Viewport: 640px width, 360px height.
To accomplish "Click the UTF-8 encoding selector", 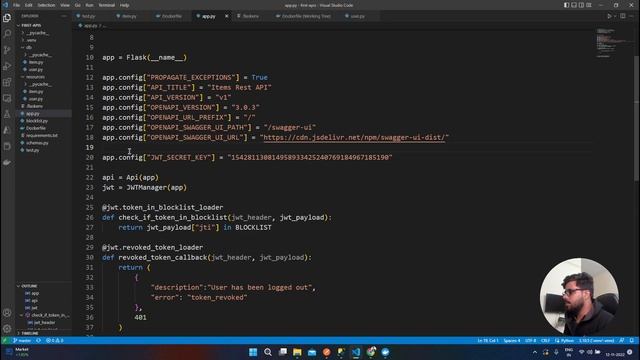I will 531,340.
